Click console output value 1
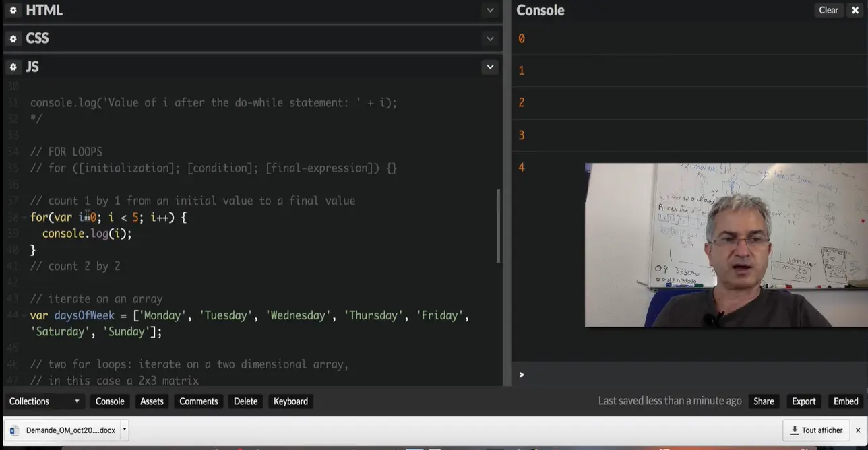 click(x=522, y=71)
